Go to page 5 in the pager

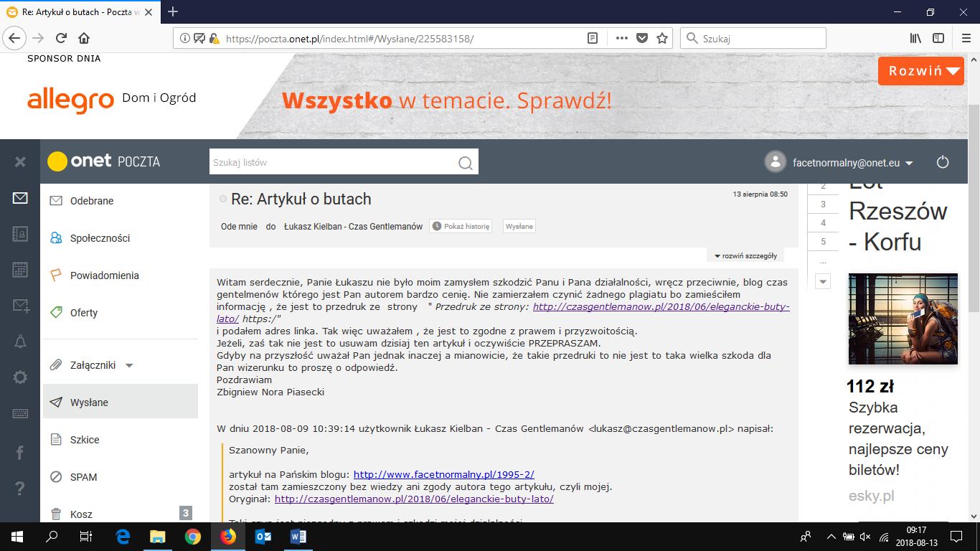823,242
